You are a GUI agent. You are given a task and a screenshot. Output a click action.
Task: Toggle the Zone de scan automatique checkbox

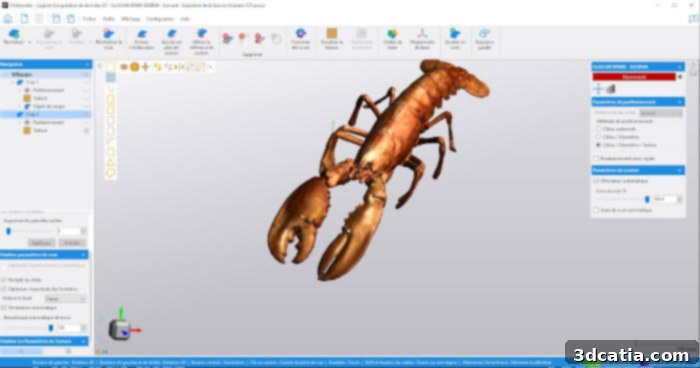tap(596, 210)
